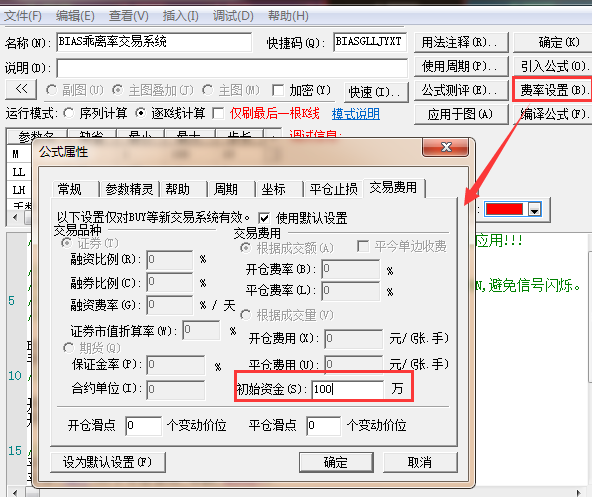Close the 公式属性 dialog
The height and width of the screenshot is (497, 592).
446,147
